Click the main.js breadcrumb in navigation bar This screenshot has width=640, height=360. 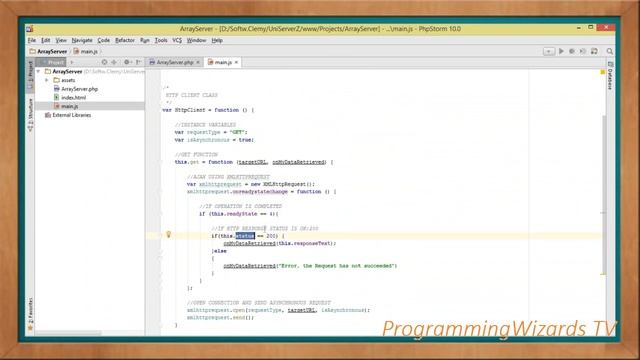click(x=85, y=51)
